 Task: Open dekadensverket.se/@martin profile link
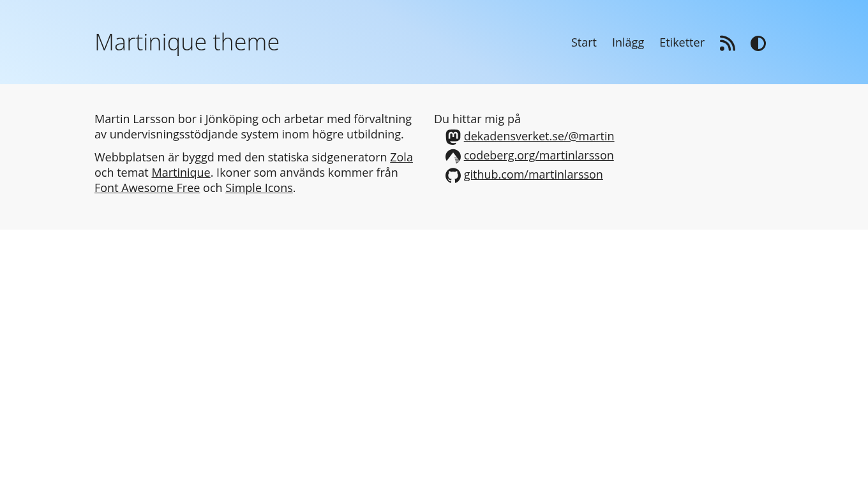pyautogui.click(x=539, y=136)
